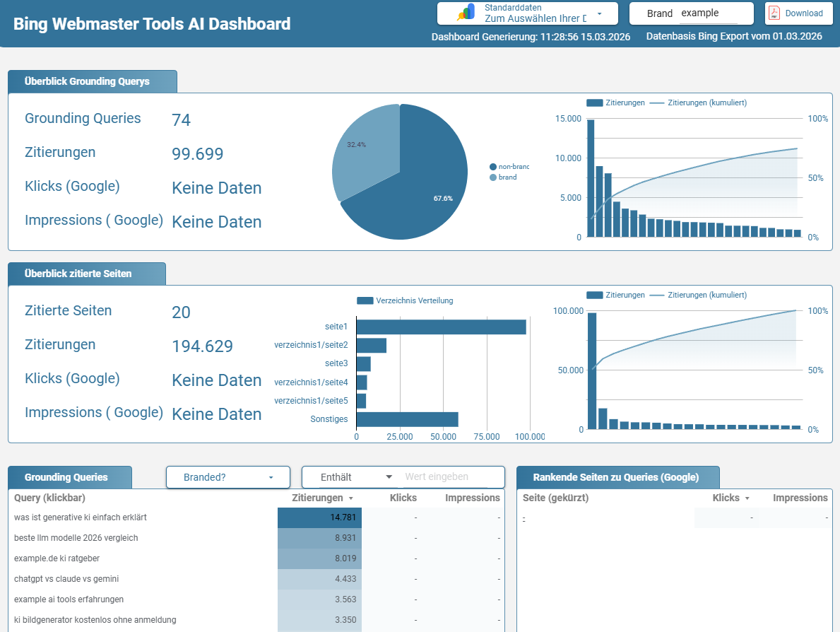Click the Zitierungen value 194.629

tap(203, 346)
